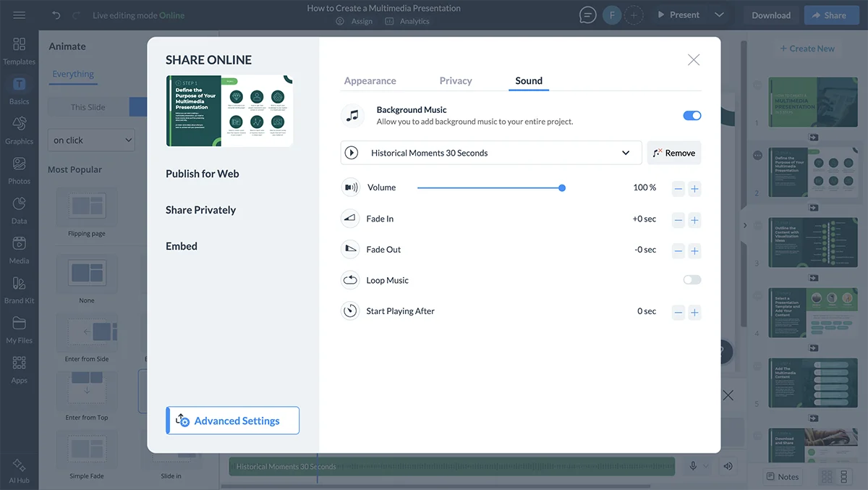Viewport: 868px width, 490px height.
Task: Decrease Fade Out with the minus button
Action: click(678, 251)
